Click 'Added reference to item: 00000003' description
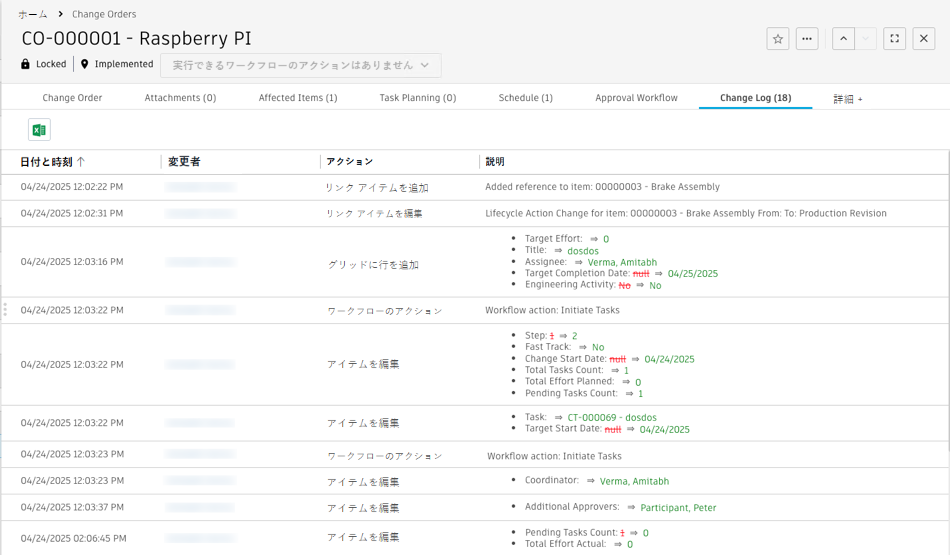This screenshot has width=950, height=555. (x=602, y=187)
